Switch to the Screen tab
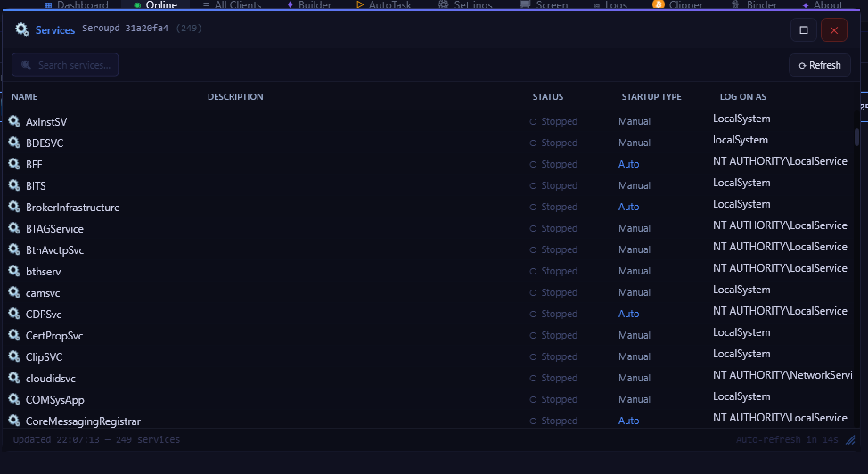The image size is (868, 474). [544, 5]
